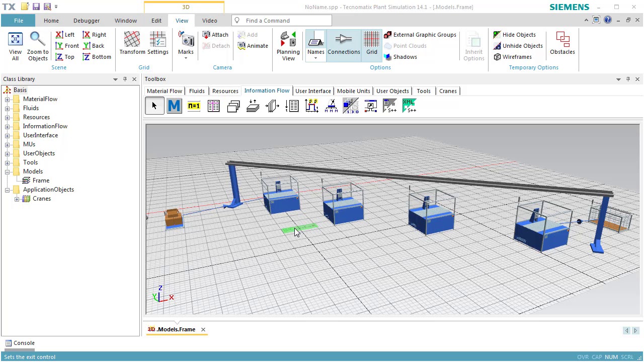The image size is (644, 362).
Task: Toggle Planning View mode
Action: coord(288,46)
